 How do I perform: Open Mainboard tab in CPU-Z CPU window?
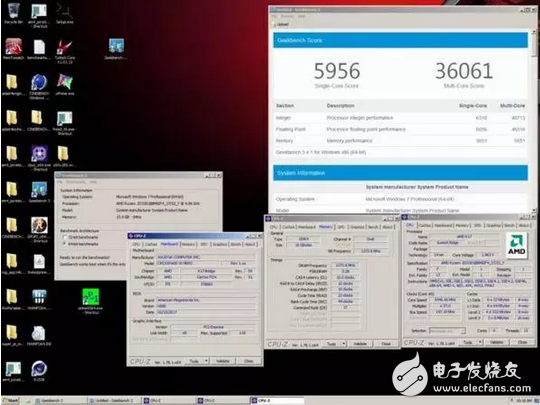(443, 225)
